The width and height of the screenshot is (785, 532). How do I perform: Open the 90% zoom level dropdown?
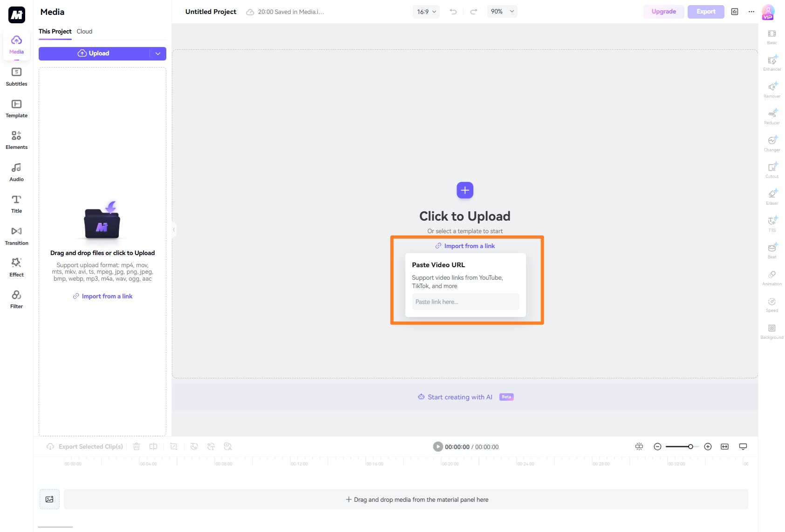coord(502,12)
